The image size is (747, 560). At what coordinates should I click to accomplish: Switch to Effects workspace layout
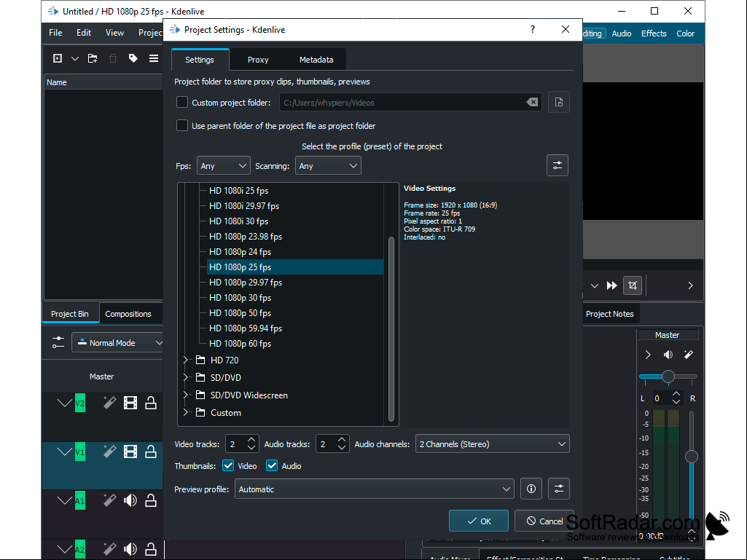[654, 33]
